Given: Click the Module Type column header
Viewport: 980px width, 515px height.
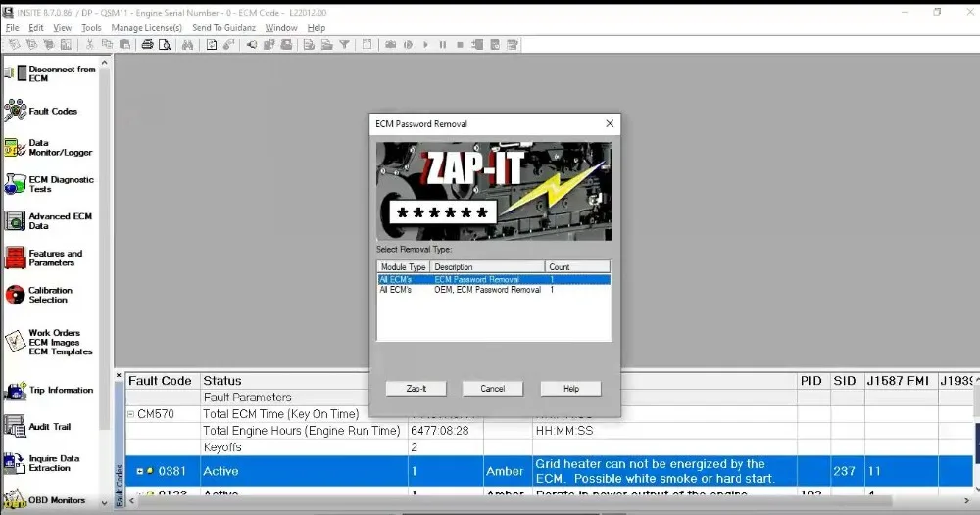Looking at the screenshot, I should coord(403,266).
